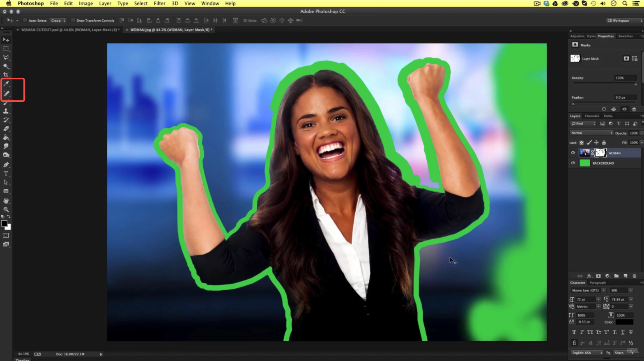Image resolution: width=644 pixels, height=361 pixels.
Task: Select the Eraser tool
Action: [6, 129]
